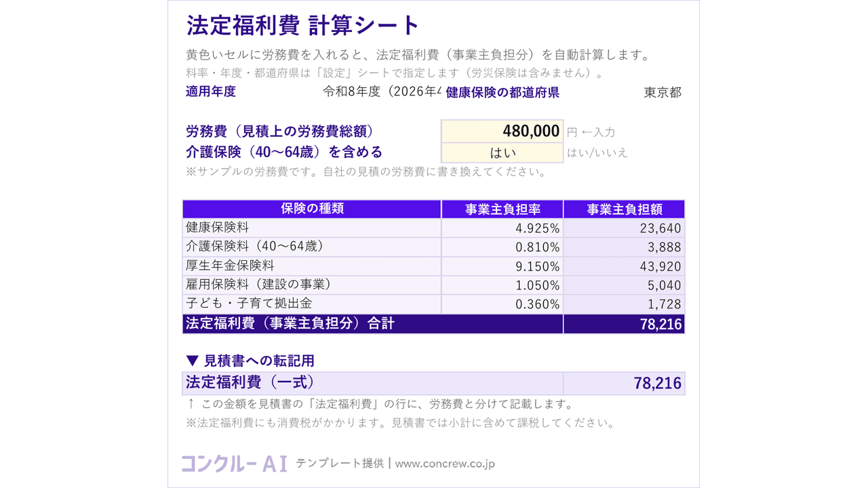Screen dimensions: 868x488
Task: Click the title 法定福利費 計算シート
Action: coord(303,26)
